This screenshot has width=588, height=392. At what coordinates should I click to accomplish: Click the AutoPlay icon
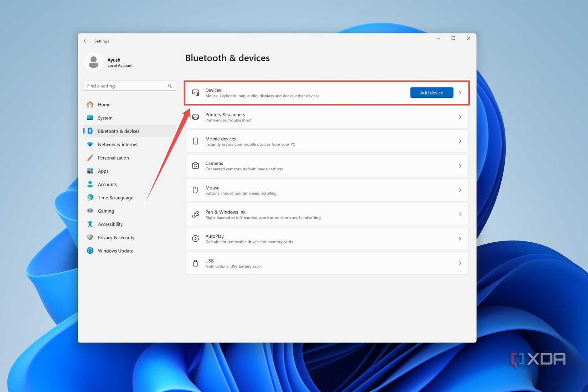point(195,239)
